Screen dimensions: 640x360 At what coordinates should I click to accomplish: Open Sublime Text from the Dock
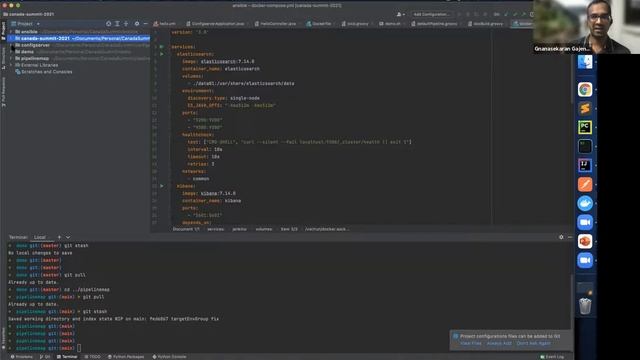point(585,108)
